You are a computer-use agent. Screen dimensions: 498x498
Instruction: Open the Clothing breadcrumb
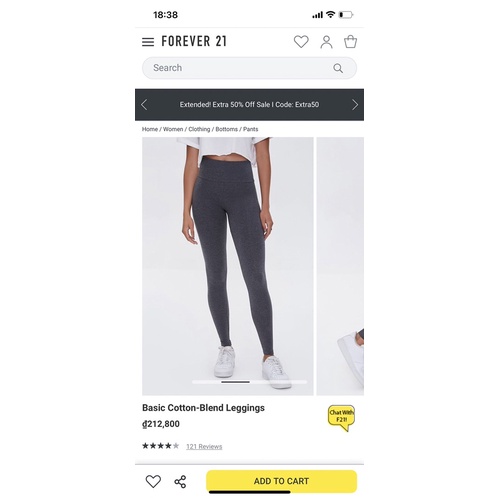click(x=199, y=129)
